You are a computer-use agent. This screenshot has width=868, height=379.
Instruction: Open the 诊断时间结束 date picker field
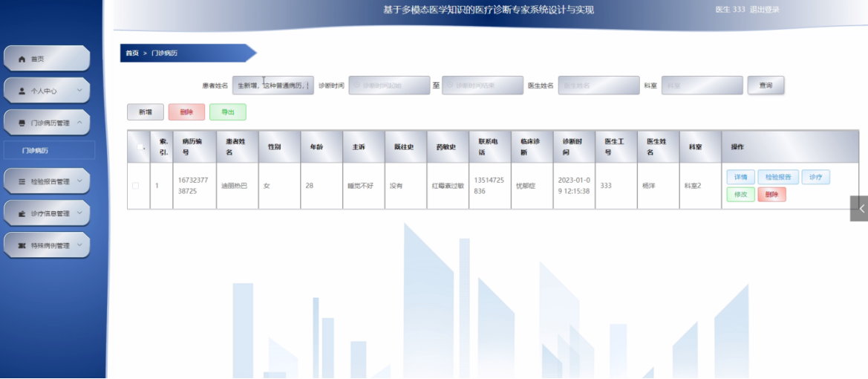click(483, 85)
